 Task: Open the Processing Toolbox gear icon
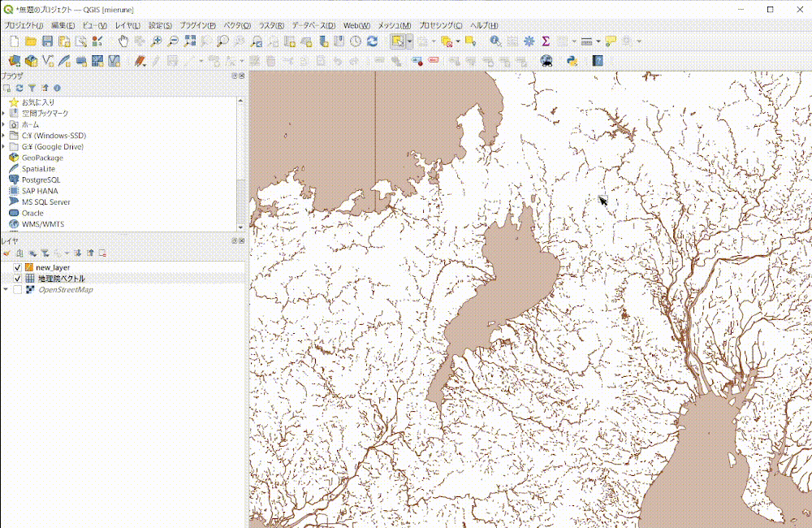pos(529,41)
